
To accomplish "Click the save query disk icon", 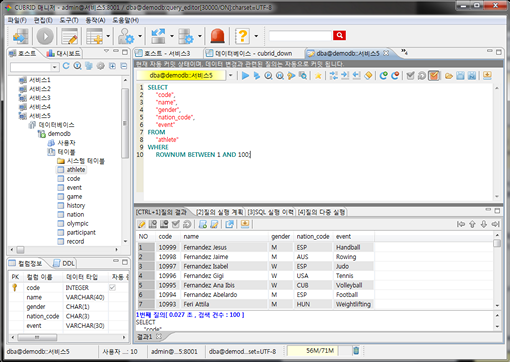I will 460,76.
